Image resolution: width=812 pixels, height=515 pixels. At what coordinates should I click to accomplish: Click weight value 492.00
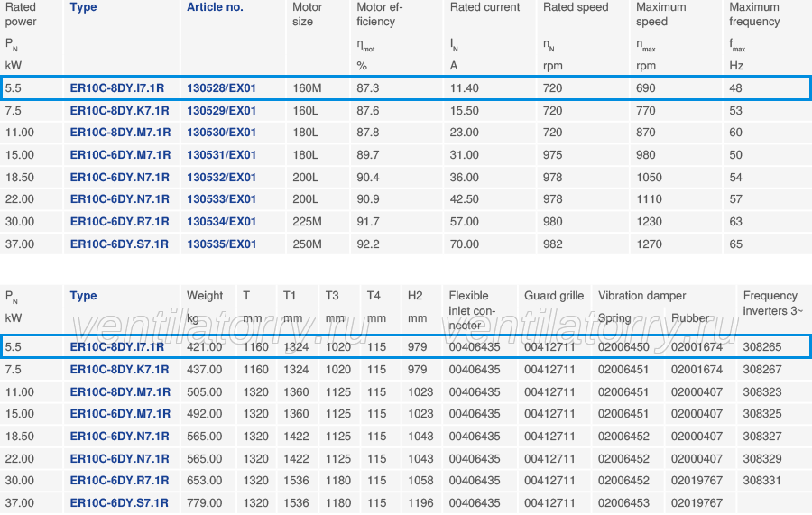click(205, 414)
